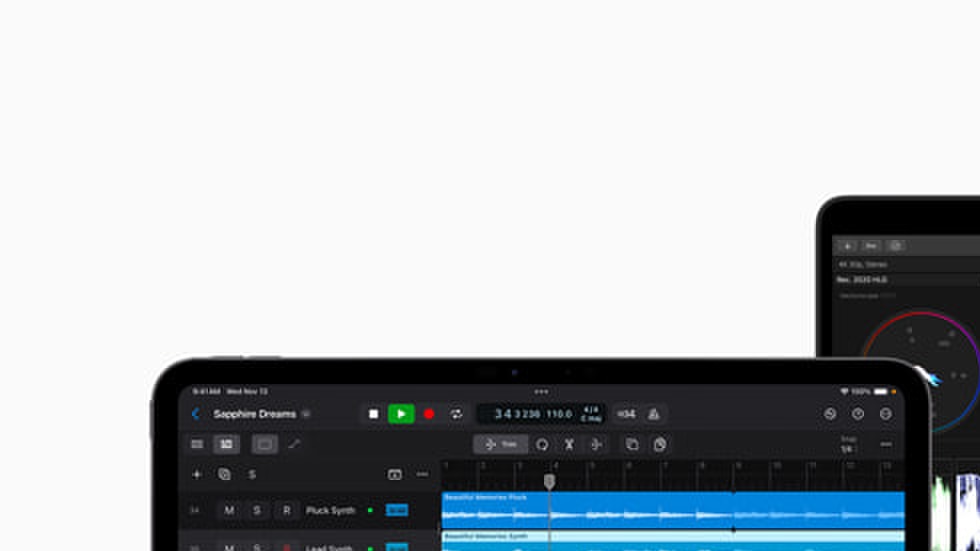Mute the Lead Synth track
Image resolution: width=980 pixels, height=551 pixels.
coord(229,547)
